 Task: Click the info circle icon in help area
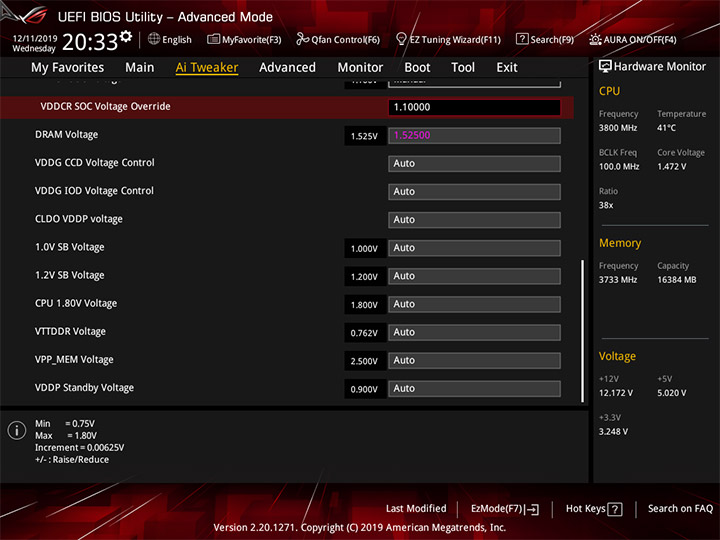point(17,431)
